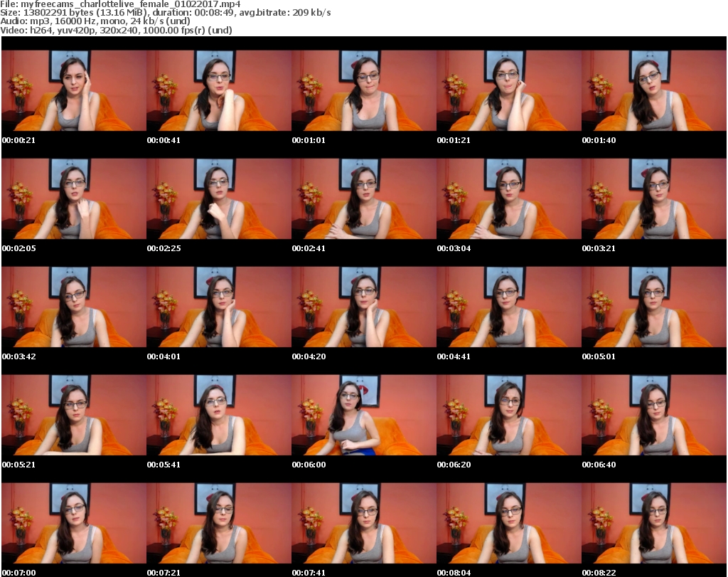Select the timestamp label 00:02:25

[164, 248]
